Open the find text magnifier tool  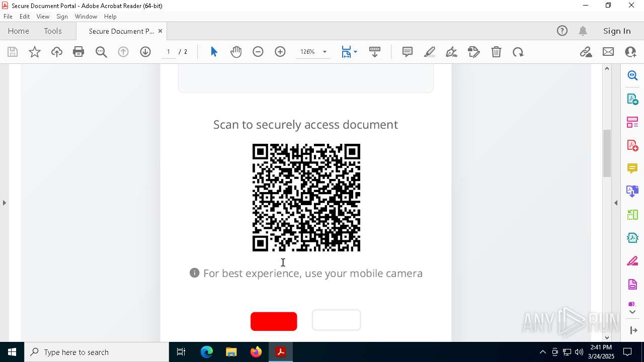[101, 52]
